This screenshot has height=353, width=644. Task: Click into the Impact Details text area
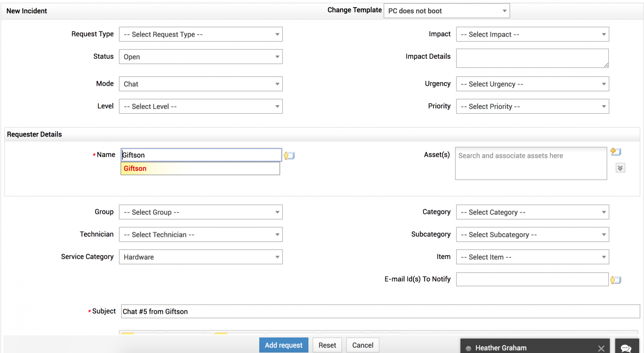pyautogui.click(x=532, y=58)
